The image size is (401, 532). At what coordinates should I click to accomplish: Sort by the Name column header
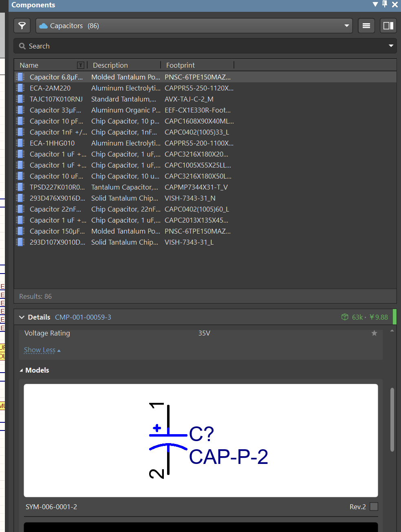pyautogui.click(x=29, y=65)
